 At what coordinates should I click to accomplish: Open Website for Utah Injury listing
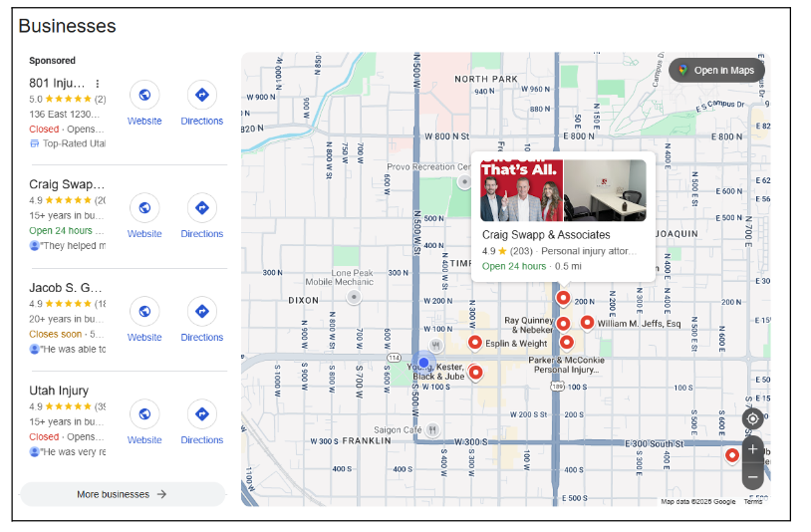(x=144, y=423)
